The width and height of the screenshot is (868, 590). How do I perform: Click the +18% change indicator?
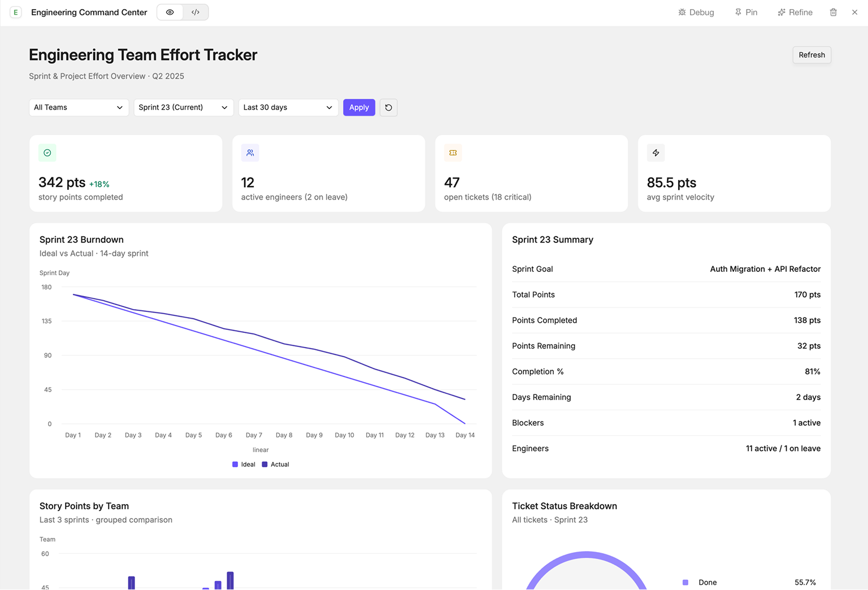pos(99,184)
